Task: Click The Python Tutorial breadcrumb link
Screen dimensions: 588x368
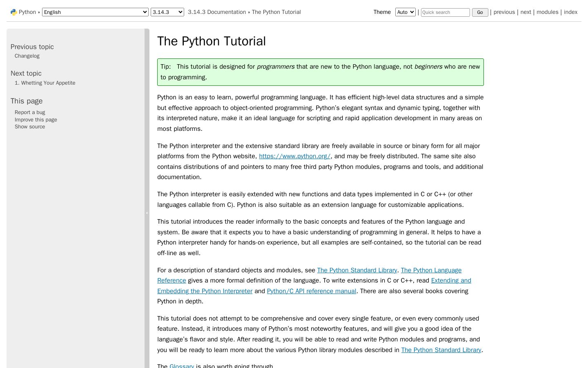Action: [276, 12]
